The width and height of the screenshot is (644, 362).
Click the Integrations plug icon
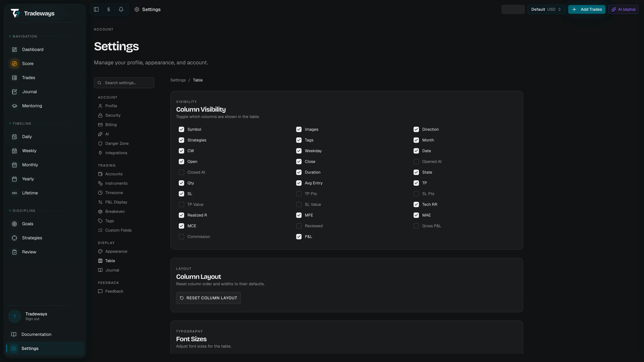[x=100, y=153]
